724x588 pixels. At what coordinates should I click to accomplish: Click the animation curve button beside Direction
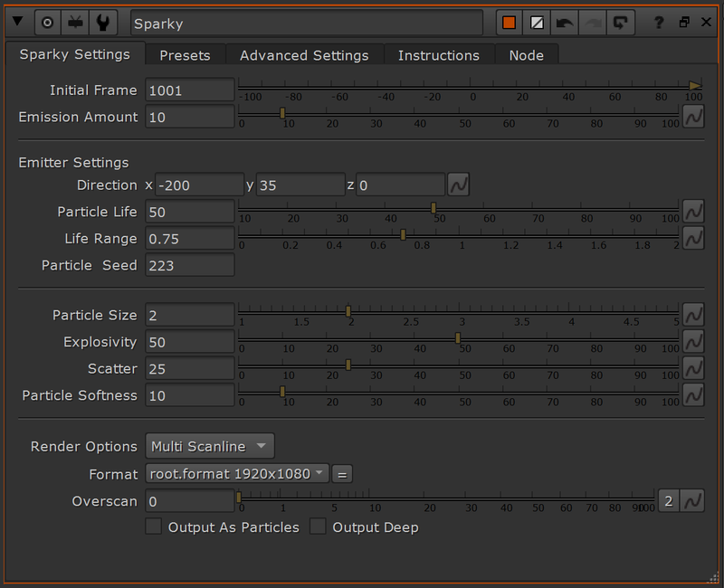[459, 185]
